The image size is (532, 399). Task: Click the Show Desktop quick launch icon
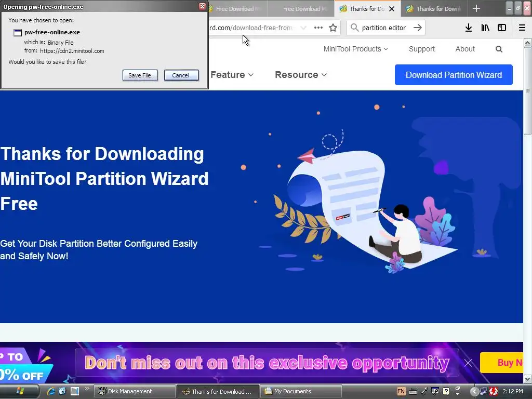coord(75,391)
